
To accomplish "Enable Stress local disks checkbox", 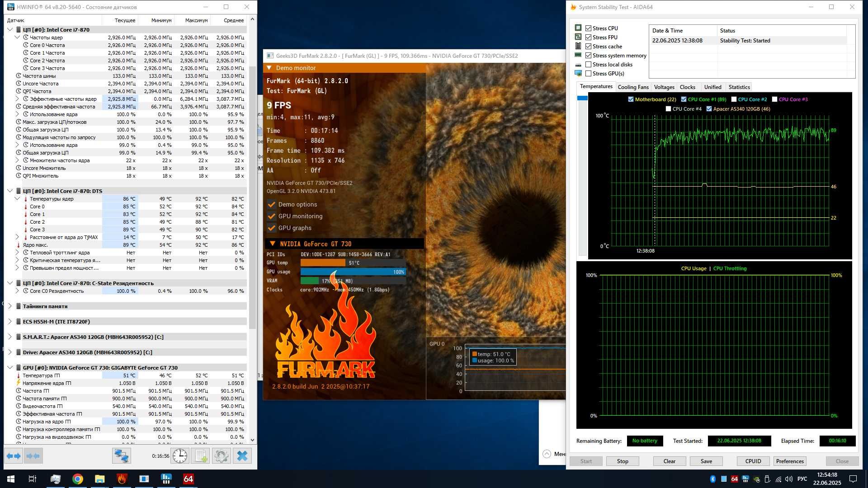I will (x=588, y=64).
